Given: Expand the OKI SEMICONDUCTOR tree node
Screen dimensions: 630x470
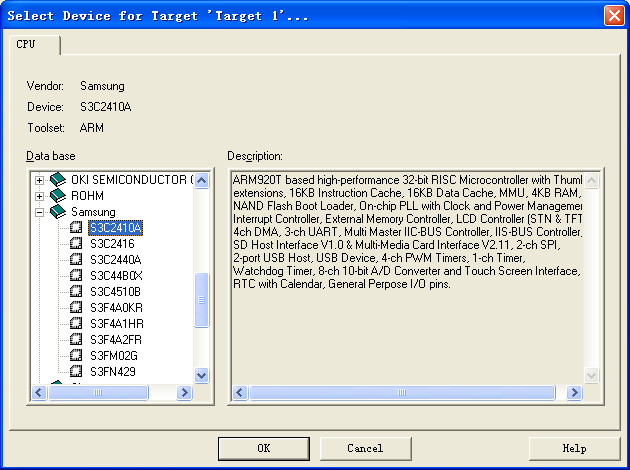Looking at the screenshot, I should [x=39, y=180].
